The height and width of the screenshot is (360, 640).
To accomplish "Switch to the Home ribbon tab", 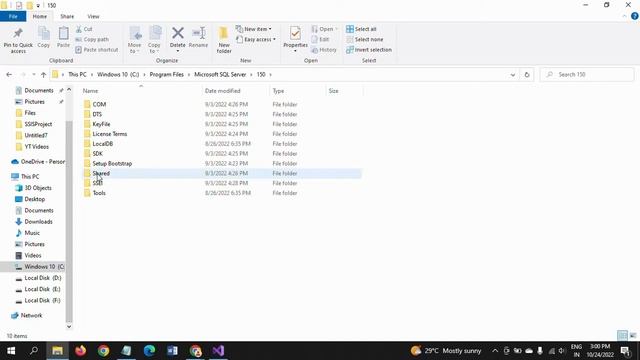I will pyautogui.click(x=40, y=16).
